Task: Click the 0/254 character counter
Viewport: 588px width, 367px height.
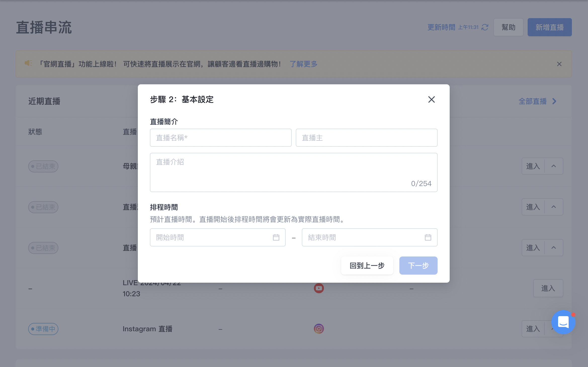Action: tap(421, 183)
